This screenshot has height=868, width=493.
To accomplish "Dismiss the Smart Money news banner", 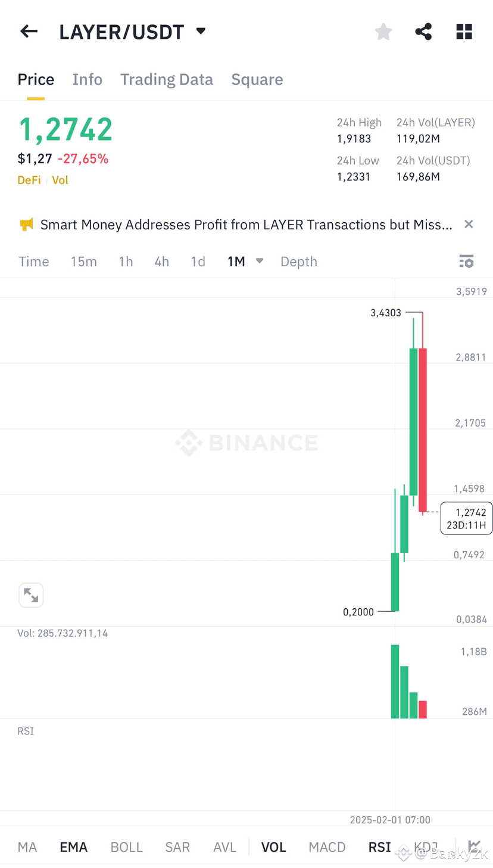I will click(469, 224).
